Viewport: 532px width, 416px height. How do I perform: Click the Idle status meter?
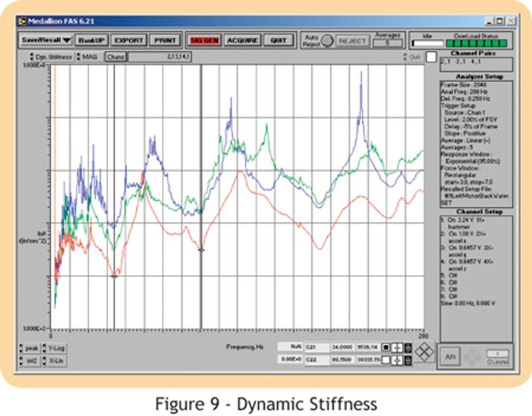click(x=428, y=42)
